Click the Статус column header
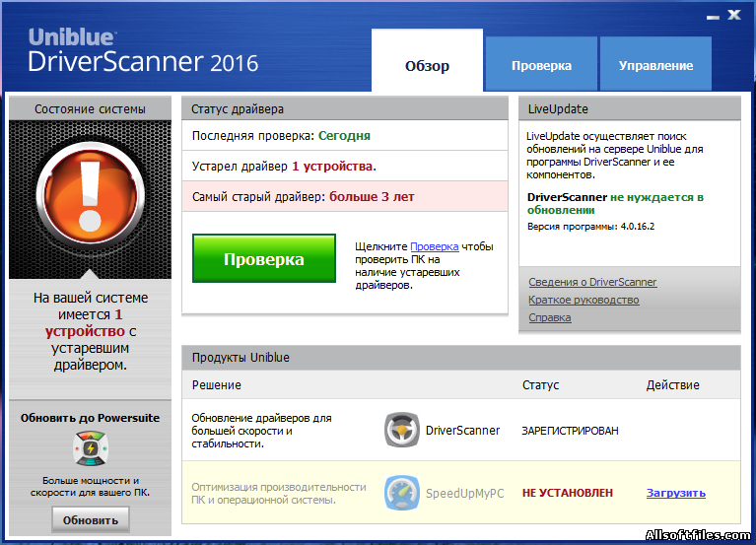The image size is (756, 545). [540, 385]
